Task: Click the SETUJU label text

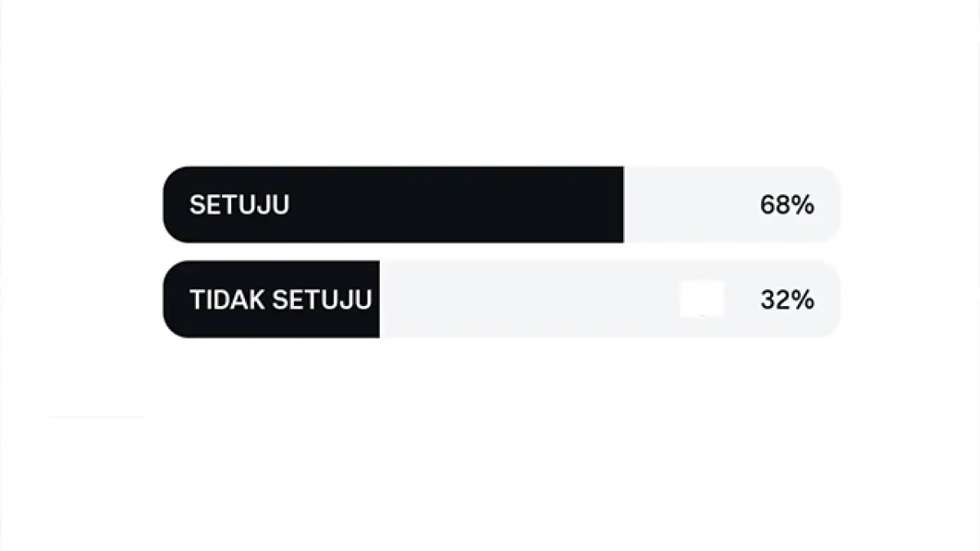Action: pyautogui.click(x=238, y=205)
